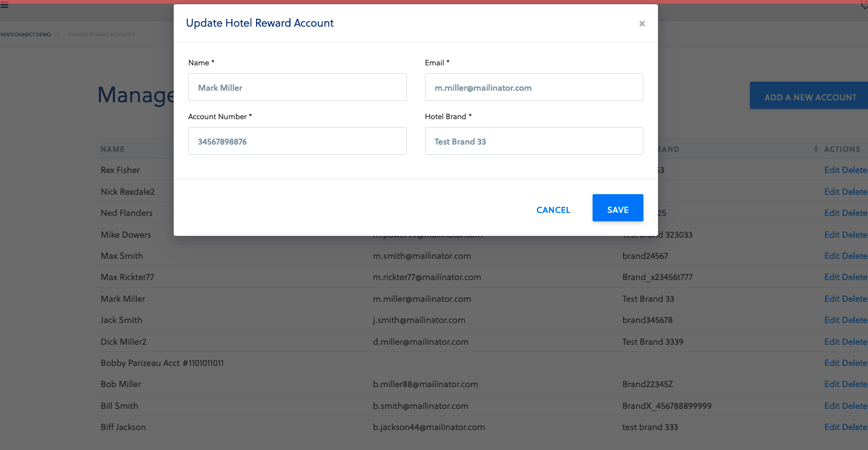The height and width of the screenshot is (450, 868).
Task: Edit the Max Smith account
Action: (832, 256)
